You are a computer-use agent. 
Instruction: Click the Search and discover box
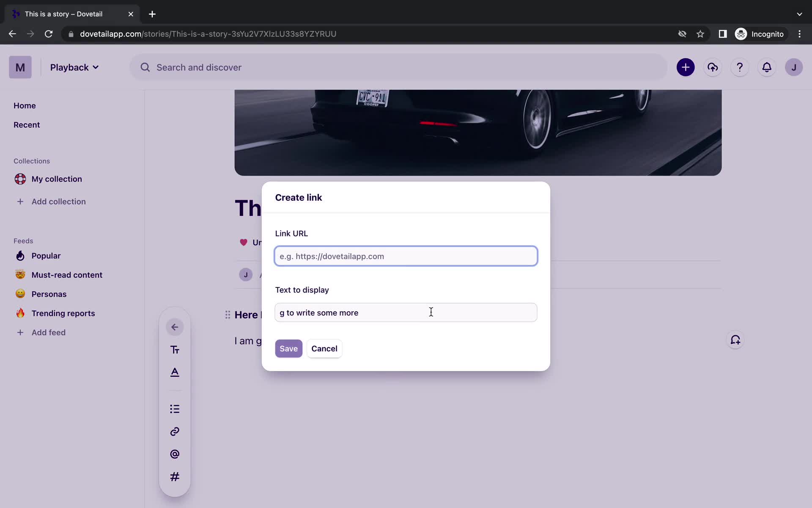pos(398,67)
